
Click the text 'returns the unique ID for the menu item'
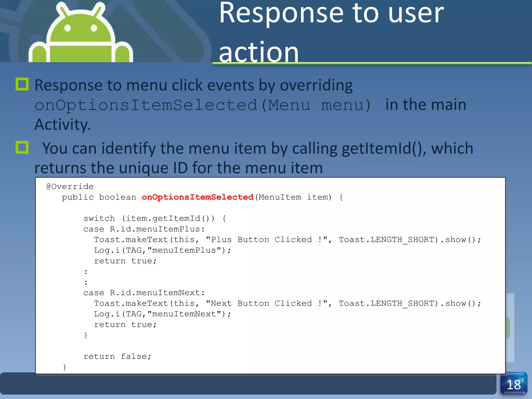pyautogui.click(x=179, y=168)
